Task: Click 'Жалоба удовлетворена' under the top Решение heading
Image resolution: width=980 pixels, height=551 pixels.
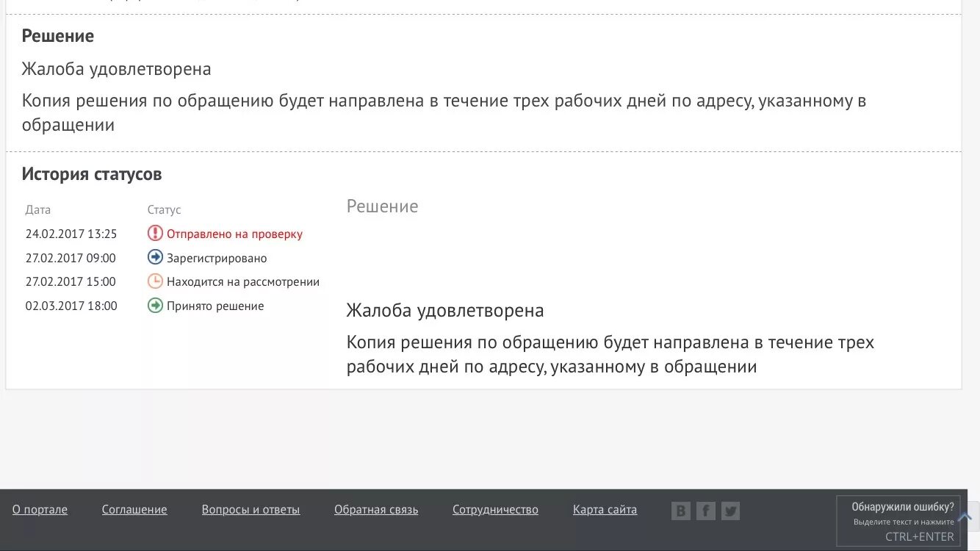Action: click(116, 70)
